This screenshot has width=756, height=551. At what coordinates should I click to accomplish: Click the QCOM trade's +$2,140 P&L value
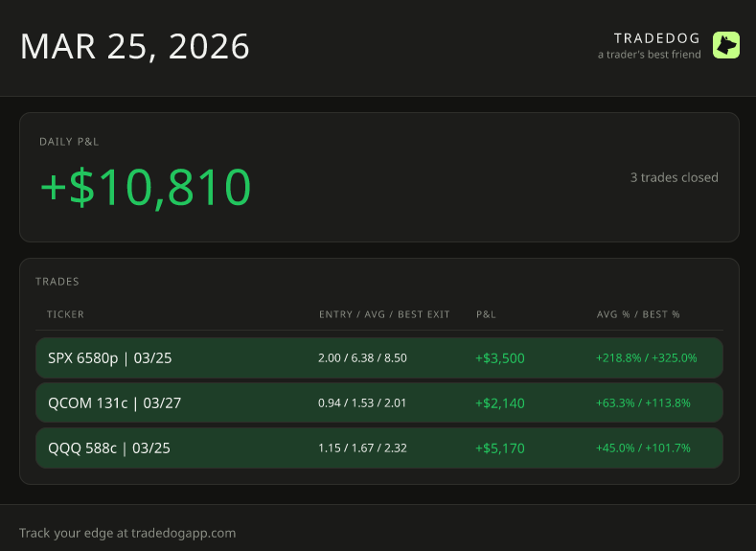coord(499,403)
